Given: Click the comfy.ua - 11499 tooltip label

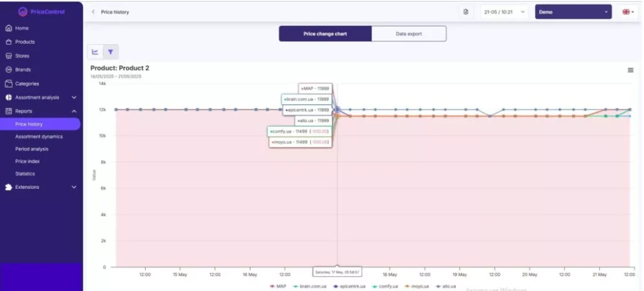Looking at the screenshot, I should click(300, 131).
